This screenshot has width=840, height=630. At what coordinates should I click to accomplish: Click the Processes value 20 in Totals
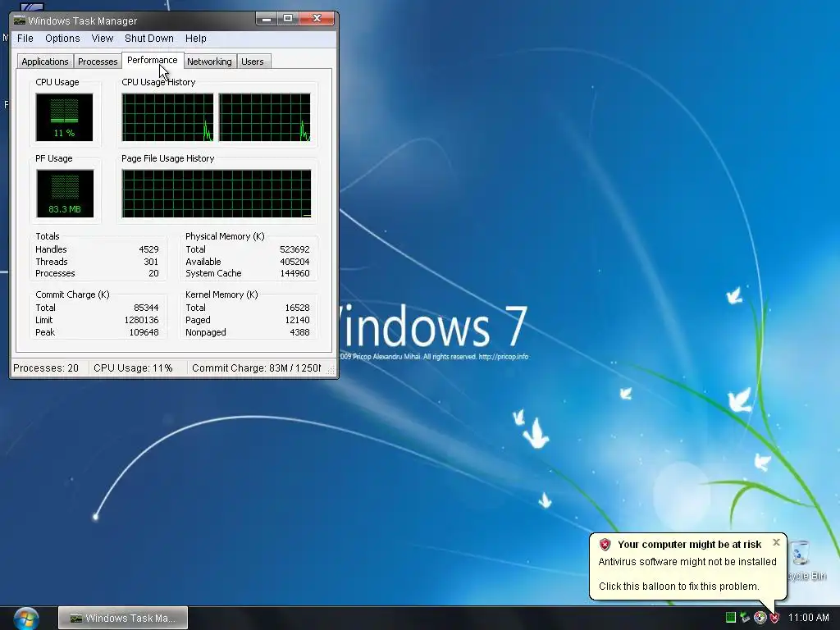pyautogui.click(x=153, y=273)
